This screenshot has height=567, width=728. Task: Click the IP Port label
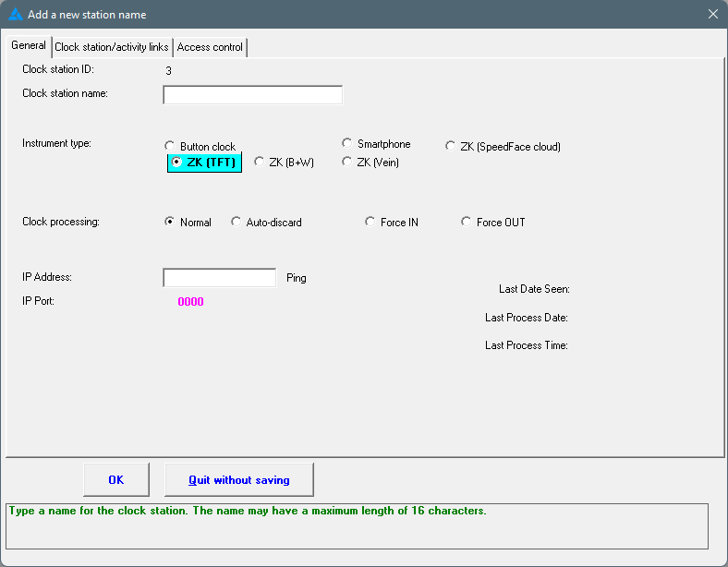tap(38, 301)
